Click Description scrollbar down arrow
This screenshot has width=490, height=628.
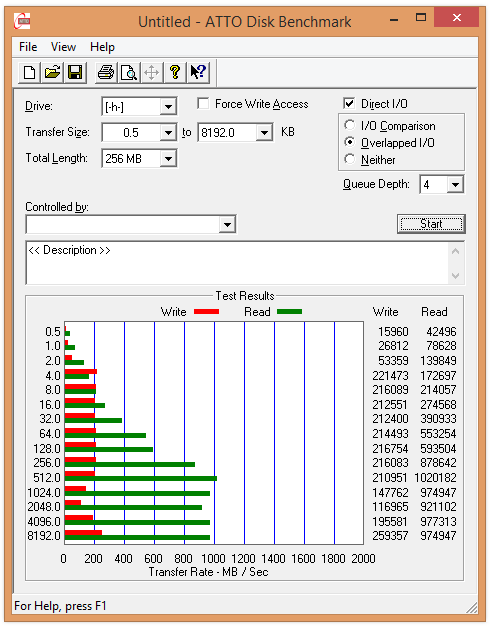coord(456,276)
